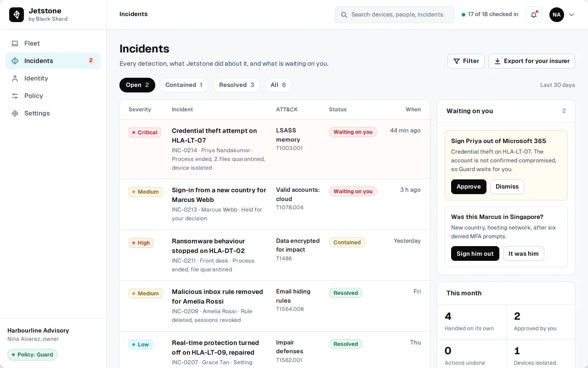Viewport: 588px width, 368px height.
Task: Select the Incidents diamond icon in sidebar
Action: (15, 61)
